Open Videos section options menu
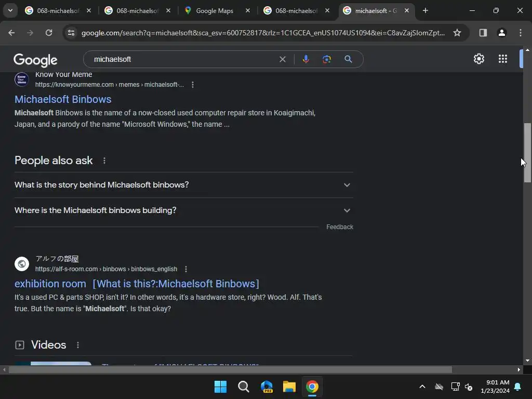 point(78,345)
